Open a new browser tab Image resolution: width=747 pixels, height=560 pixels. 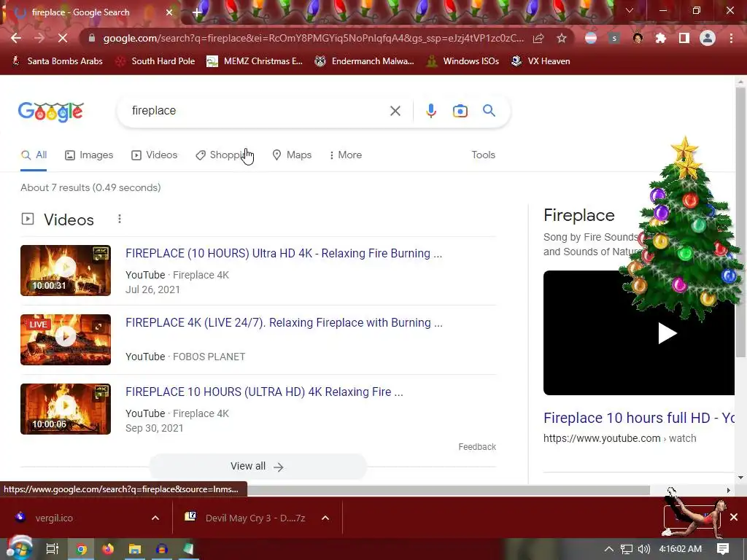coord(197,12)
